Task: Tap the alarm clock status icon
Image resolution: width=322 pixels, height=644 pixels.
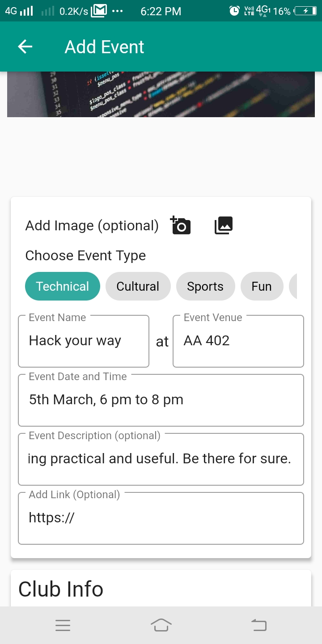Action: (x=234, y=11)
